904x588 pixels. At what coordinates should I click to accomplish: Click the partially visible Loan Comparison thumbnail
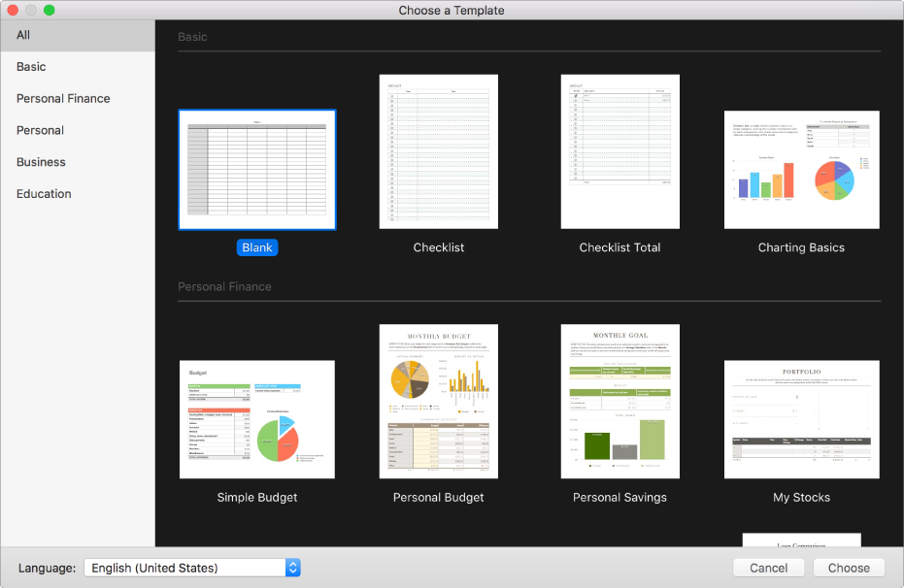801,539
